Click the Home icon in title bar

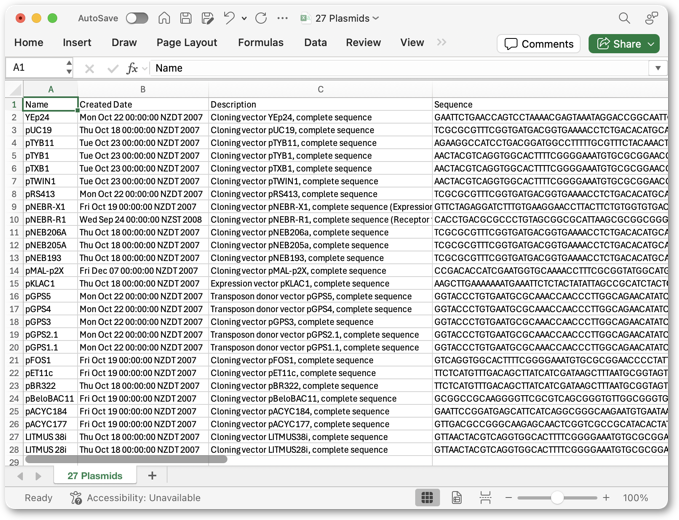tap(164, 18)
